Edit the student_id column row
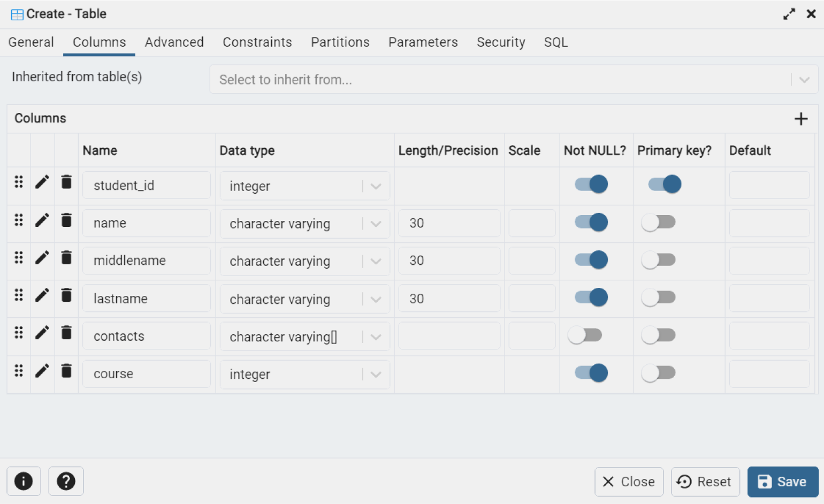 (x=42, y=182)
